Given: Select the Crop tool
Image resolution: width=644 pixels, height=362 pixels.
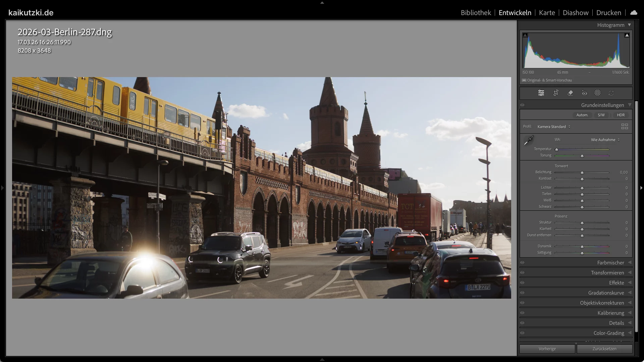Looking at the screenshot, I should pyautogui.click(x=556, y=93).
